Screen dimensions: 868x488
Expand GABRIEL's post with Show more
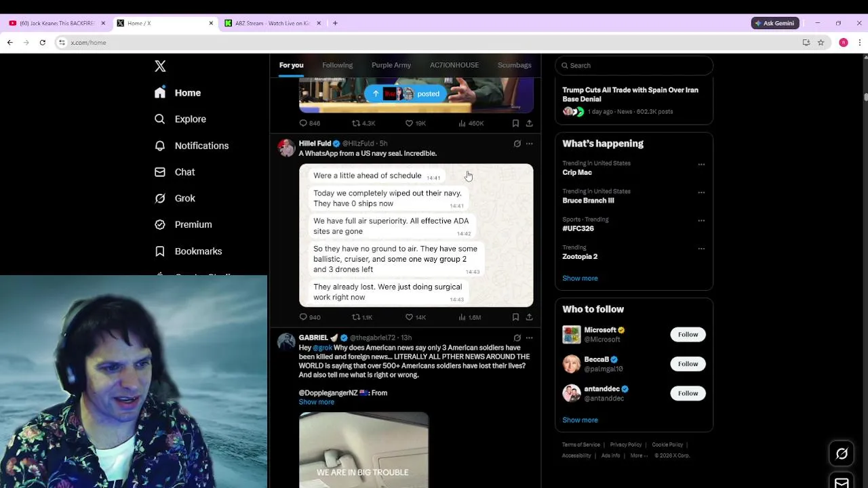pos(316,402)
